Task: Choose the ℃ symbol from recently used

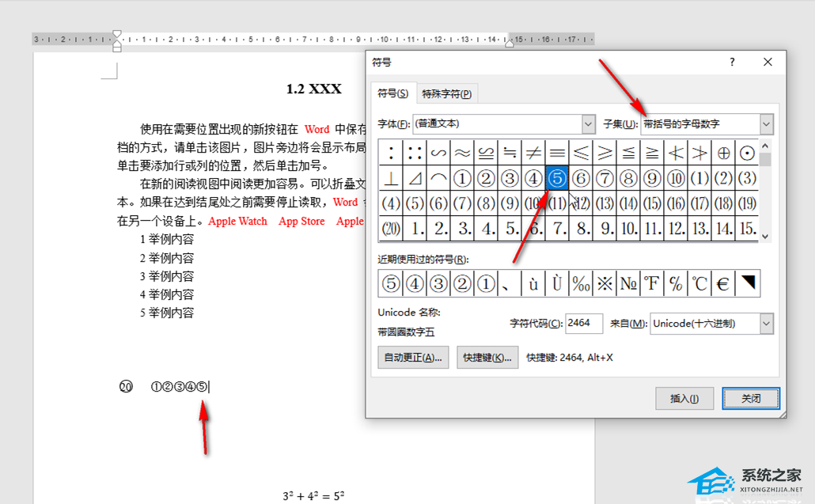Action: click(x=699, y=283)
